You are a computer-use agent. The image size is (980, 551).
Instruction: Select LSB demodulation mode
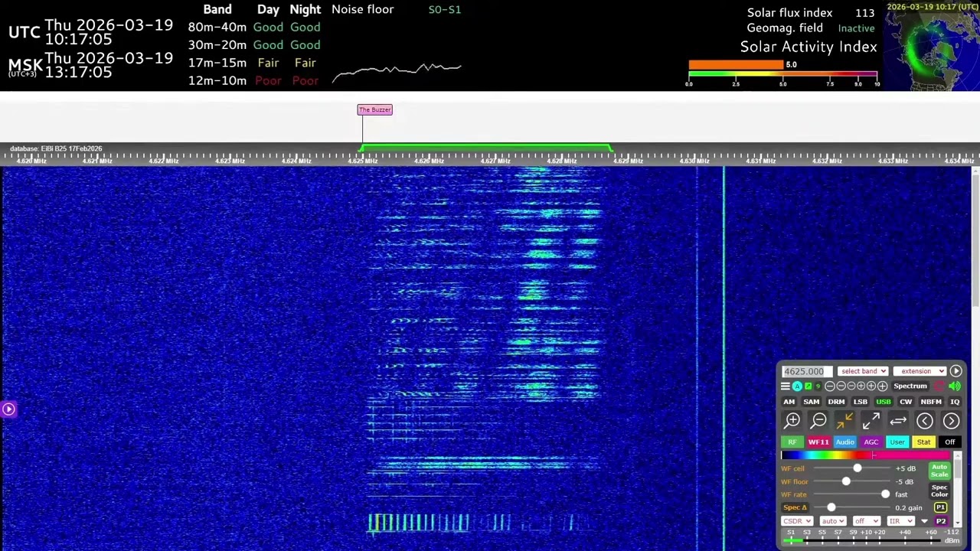tap(861, 402)
